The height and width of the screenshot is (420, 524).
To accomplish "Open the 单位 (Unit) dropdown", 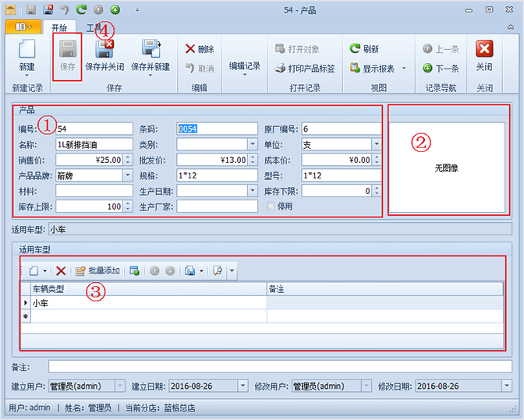I will click(376, 144).
